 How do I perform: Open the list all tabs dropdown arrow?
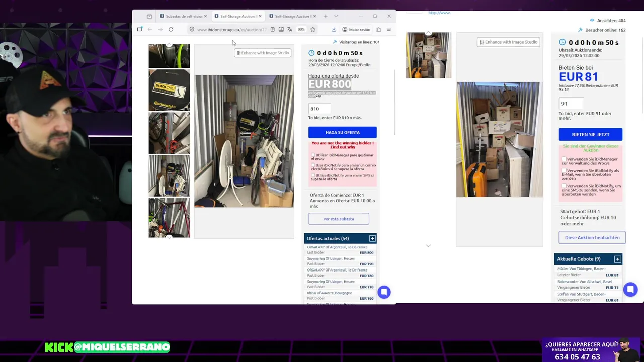coord(336,16)
